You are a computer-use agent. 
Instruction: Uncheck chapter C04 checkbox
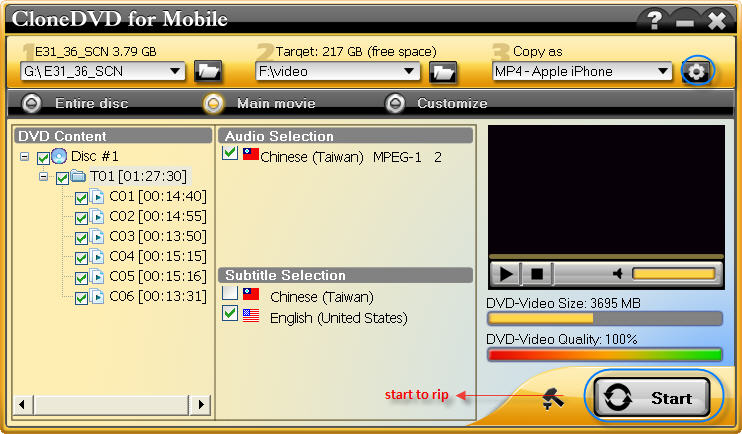point(81,258)
